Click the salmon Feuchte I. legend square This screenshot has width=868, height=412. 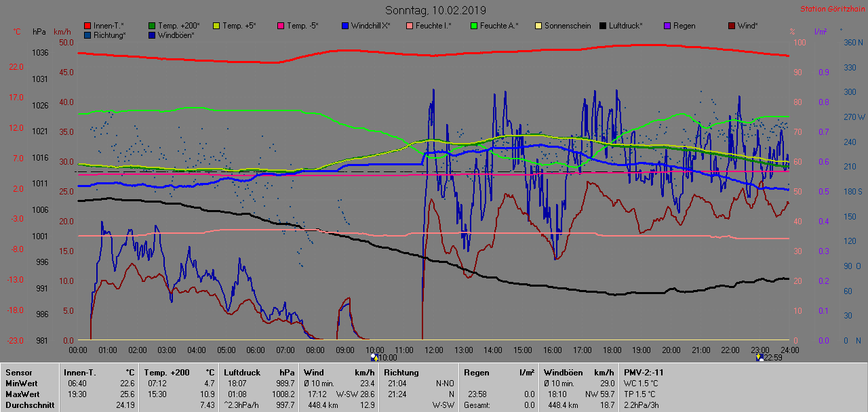(x=410, y=26)
